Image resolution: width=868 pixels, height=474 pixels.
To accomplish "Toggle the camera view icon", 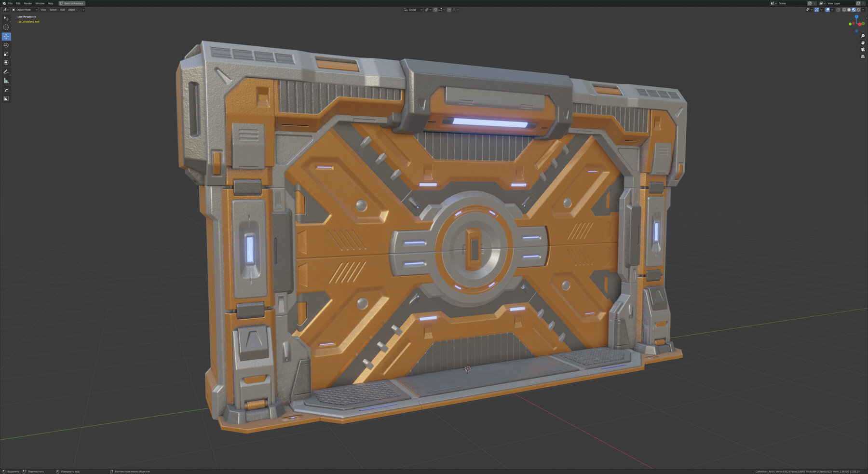I will pyautogui.click(x=863, y=50).
